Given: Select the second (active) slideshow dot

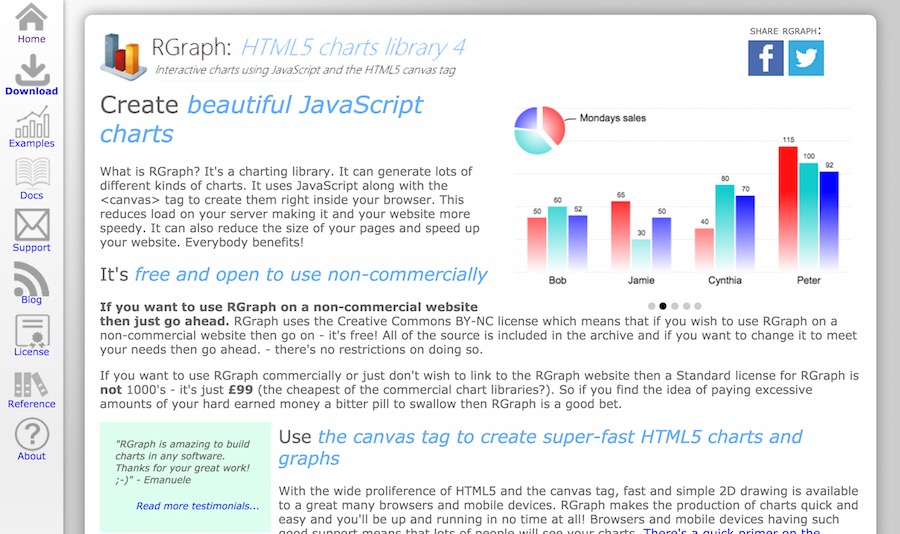Looking at the screenshot, I should [663, 306].
